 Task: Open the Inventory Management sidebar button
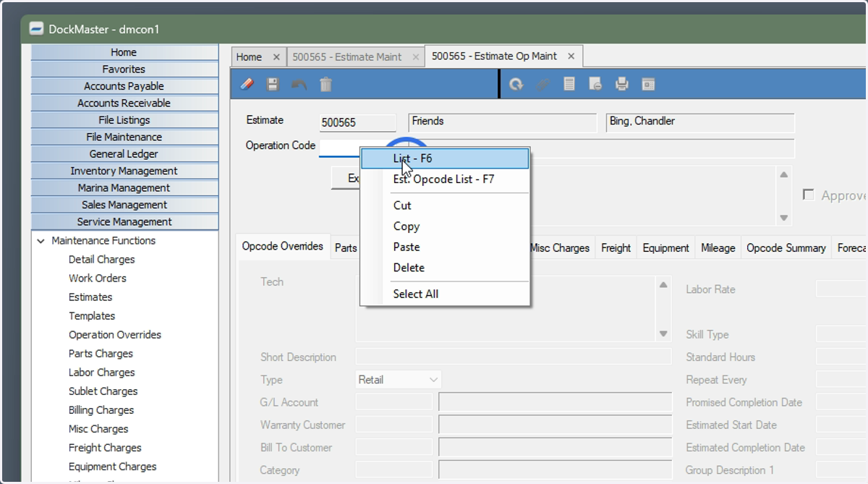pyautogui.click(x=124, y=171)
